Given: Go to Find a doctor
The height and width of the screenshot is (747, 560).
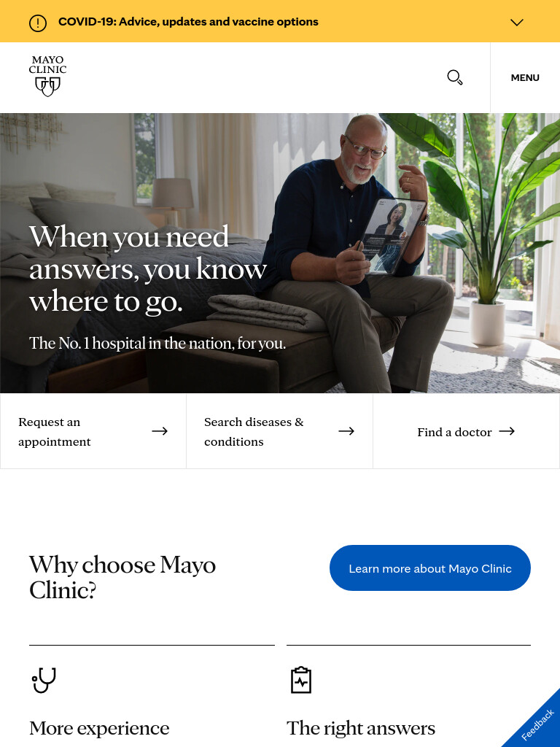Looking at the screenshot, I should point(466,431).
